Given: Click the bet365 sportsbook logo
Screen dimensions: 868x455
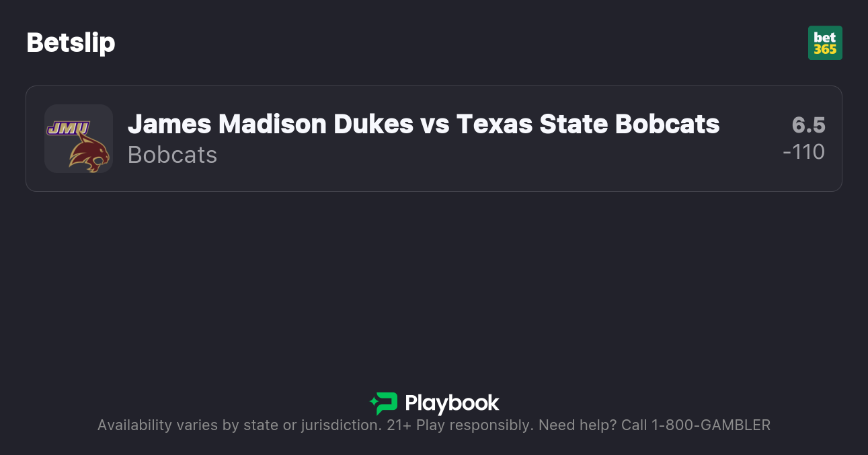Looking at the screenshot, I should [825, 43].
